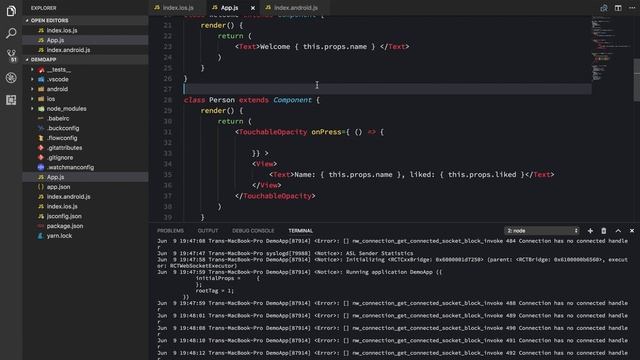Image resolution: width=640 pixels, height=360 pixels.
Task: Open index.android.js in the file tree
Action: pyautogui.click(x=86, y=197)
